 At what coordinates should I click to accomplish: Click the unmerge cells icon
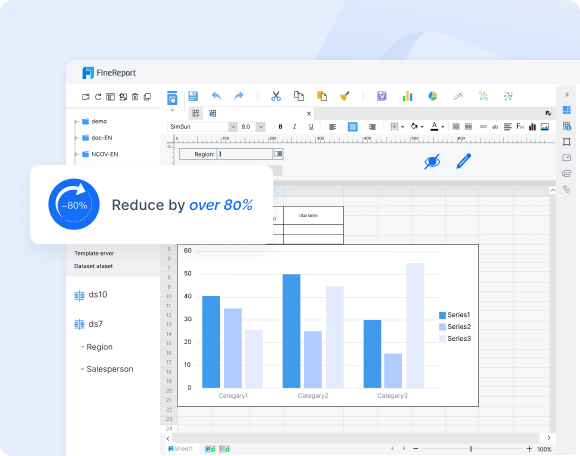tap(468, 127)
